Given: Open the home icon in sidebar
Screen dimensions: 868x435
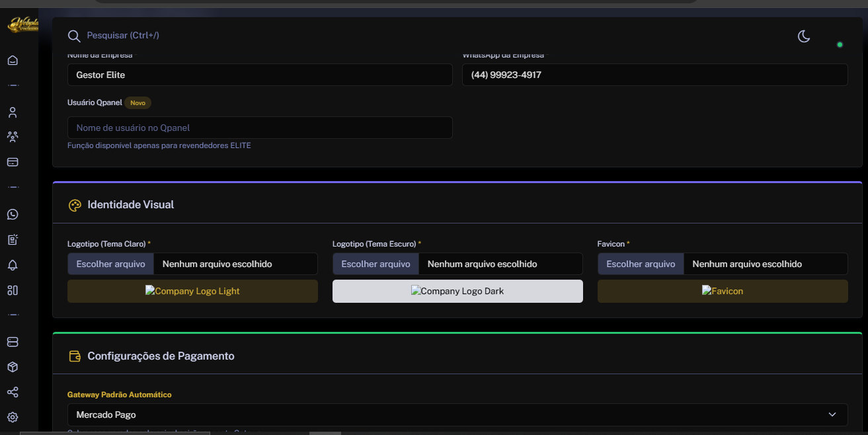Looking at the screenshot, I should (x=13, y=60).
